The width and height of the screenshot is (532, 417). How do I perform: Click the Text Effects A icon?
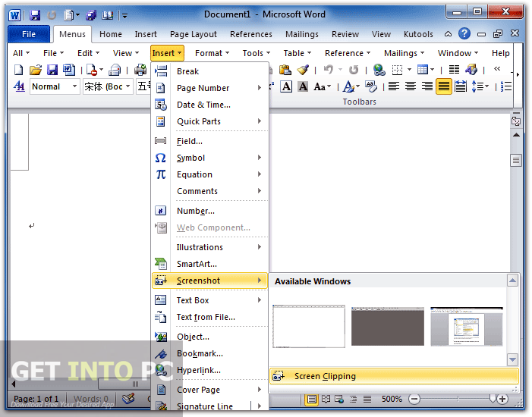(349, 86)
